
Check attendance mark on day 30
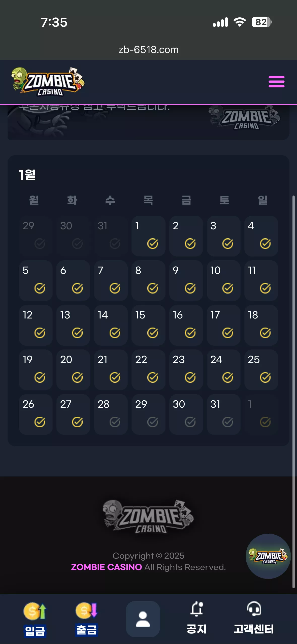[x=190, y=422]
